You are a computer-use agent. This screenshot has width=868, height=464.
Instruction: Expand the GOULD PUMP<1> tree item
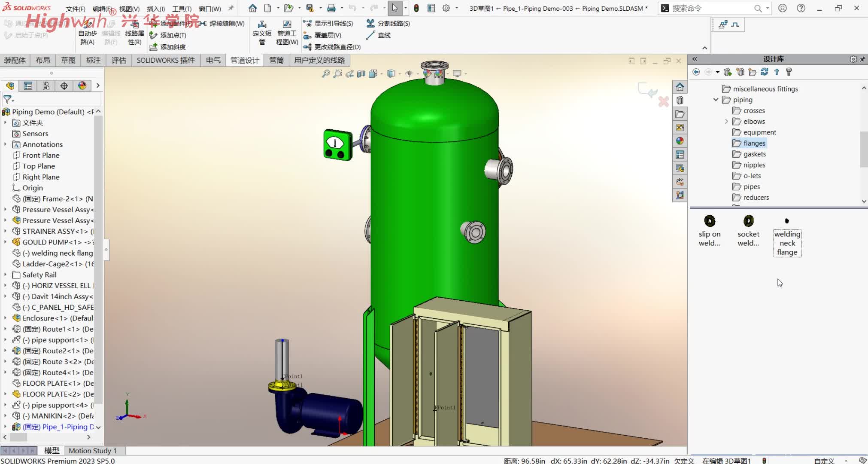[5, 242]
